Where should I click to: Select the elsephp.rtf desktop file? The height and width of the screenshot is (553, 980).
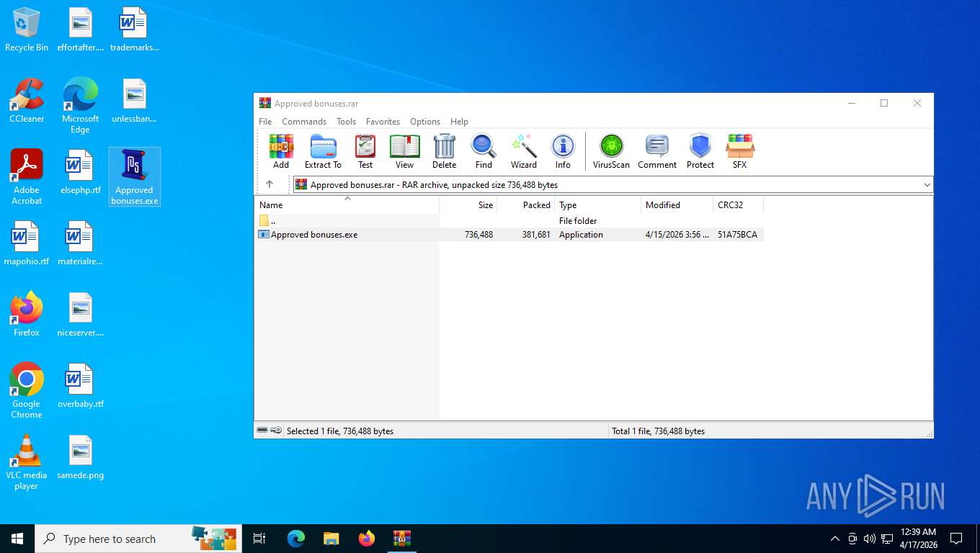(81, 173)
